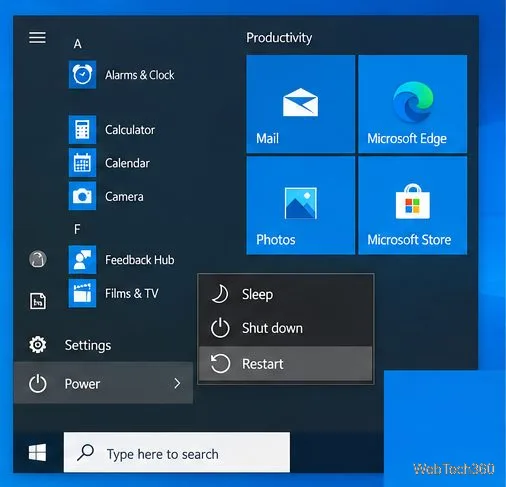The height and width of the screenshot is (487, 506).
Task: Click the Restart circular arrow icon
Action: pyautogui.click(x=220, y=363)
